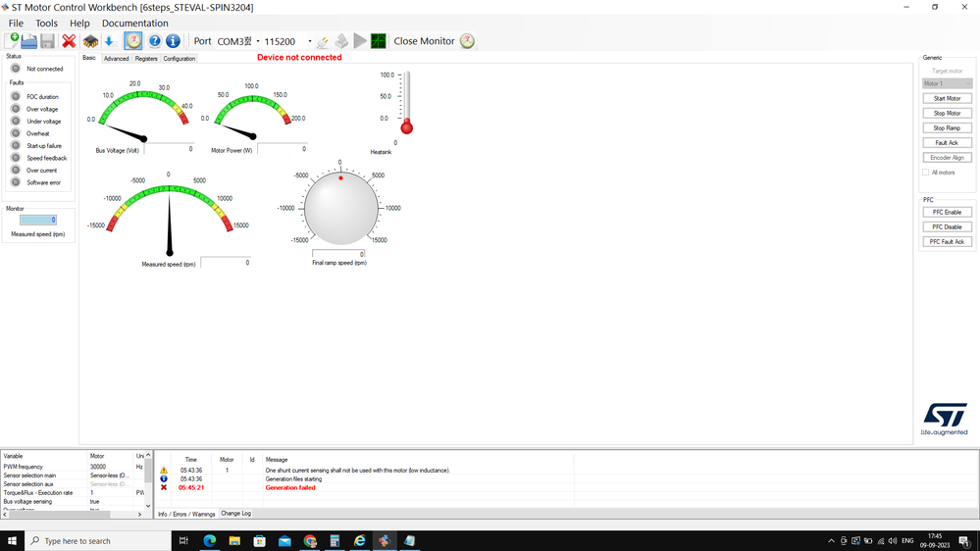Switch to the Registers tab
The width and height of the screenshot is (980, 551).
tap(146, 59)
